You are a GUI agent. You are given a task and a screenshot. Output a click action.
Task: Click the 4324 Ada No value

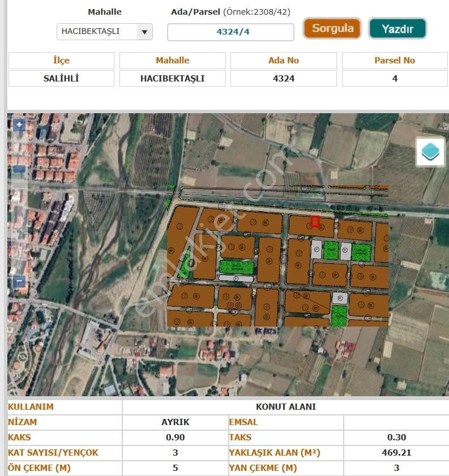coord(284,79)
